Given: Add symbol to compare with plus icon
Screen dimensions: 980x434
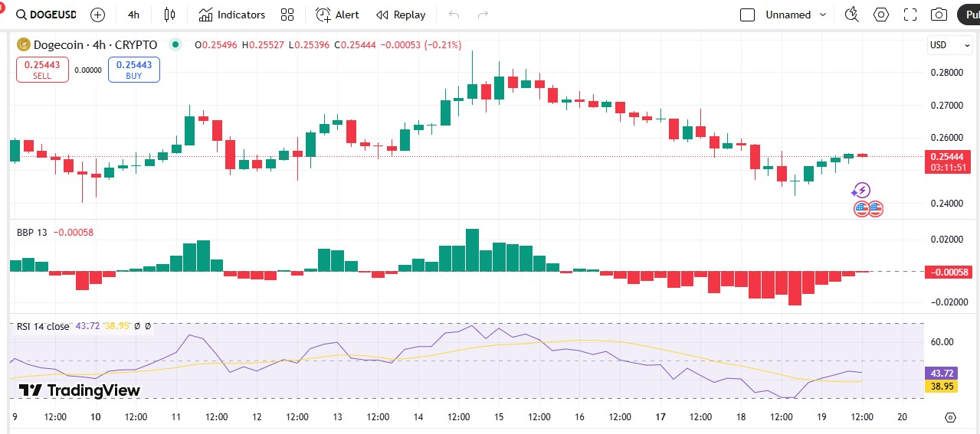Looking at the screenshot, I should [97, 15].
